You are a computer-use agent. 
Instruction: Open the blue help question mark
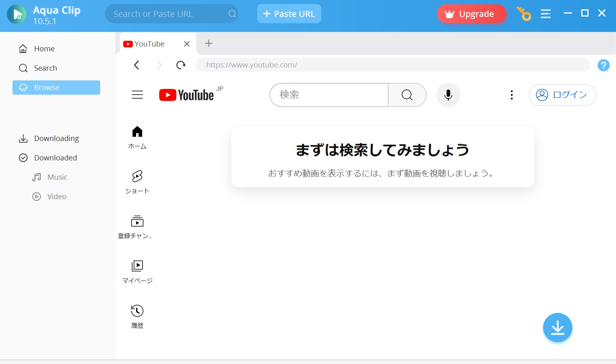click(603, 65)
